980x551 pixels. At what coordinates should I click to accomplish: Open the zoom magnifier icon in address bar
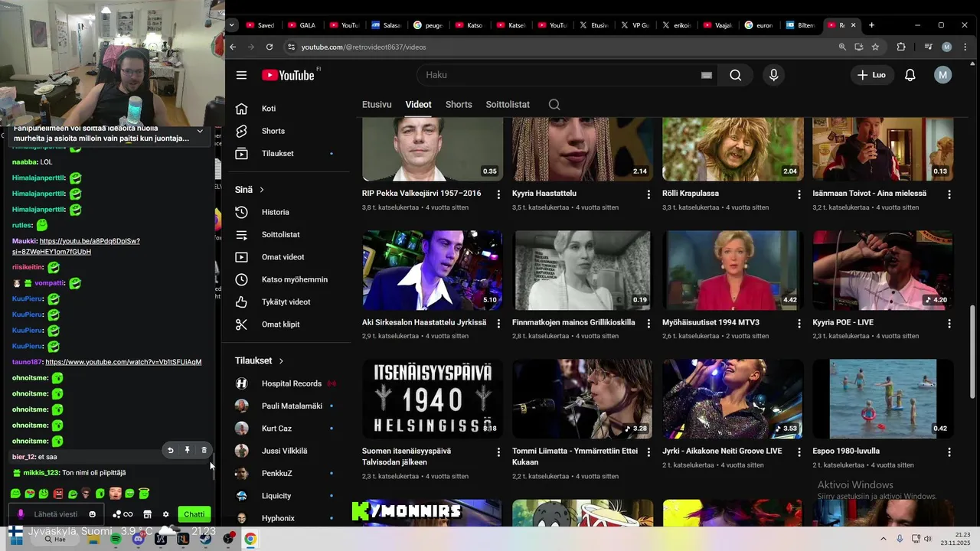click(842, 47)
